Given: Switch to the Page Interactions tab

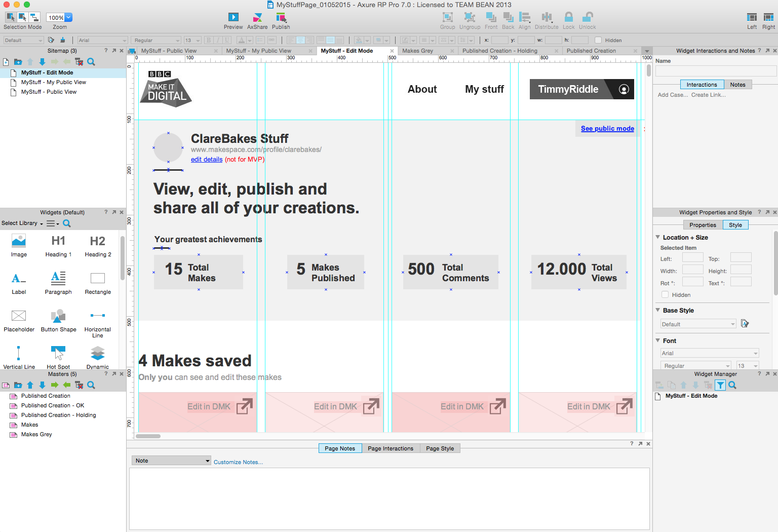Looking at the screenshot, I should (390, 448).
